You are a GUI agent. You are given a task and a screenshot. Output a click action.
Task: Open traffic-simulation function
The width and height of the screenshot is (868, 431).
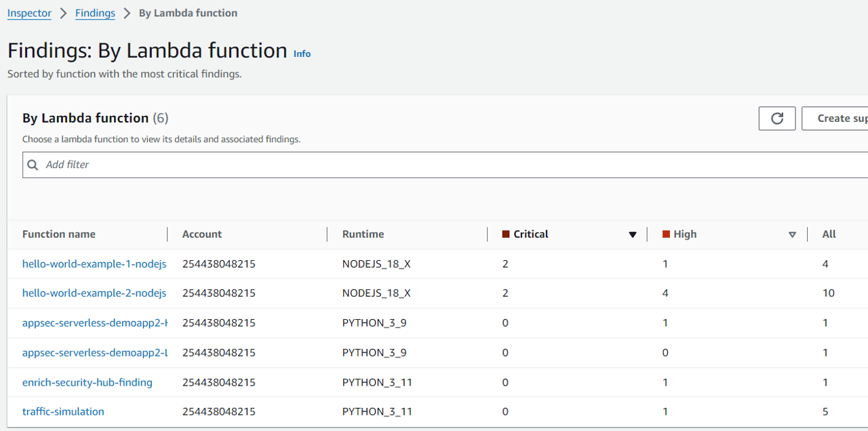(63, 411)
